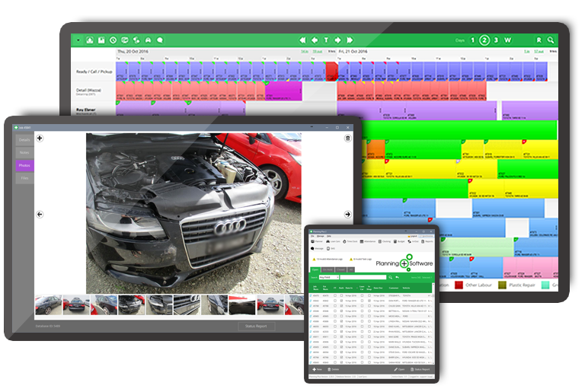Open the File menu in Planning Plus
Screen dimensions: 588x392
coord(312,236)
